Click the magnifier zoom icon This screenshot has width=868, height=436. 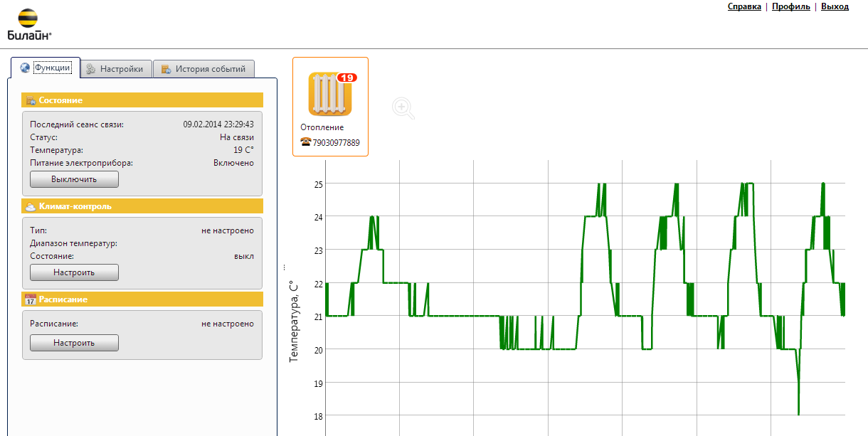point(403,108)
